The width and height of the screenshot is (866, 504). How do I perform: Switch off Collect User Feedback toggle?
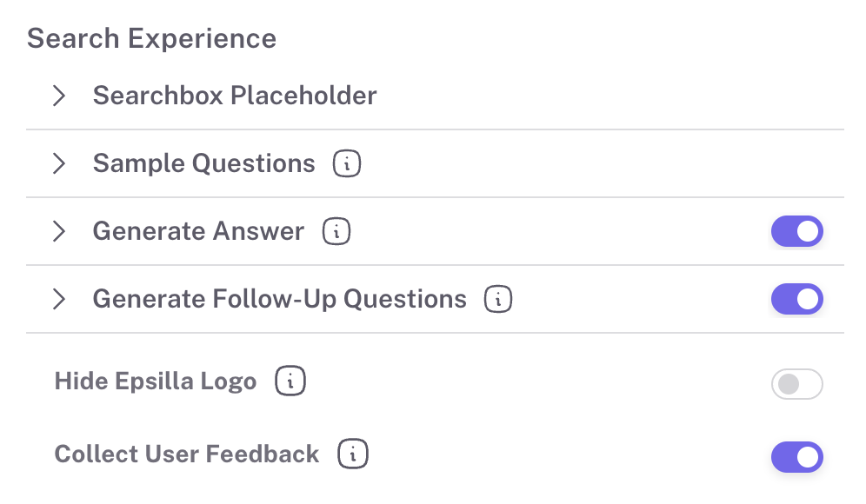pos(796,457)
